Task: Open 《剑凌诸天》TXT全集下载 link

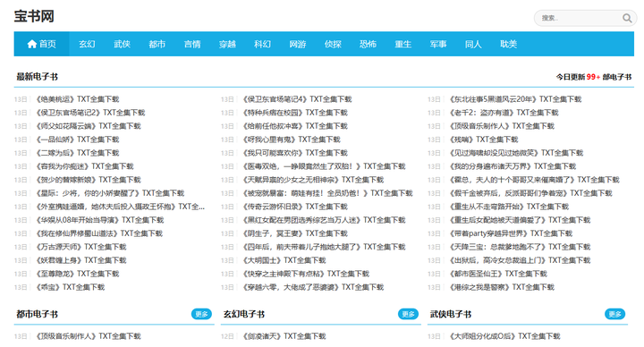Action: [x=284, y=336]
